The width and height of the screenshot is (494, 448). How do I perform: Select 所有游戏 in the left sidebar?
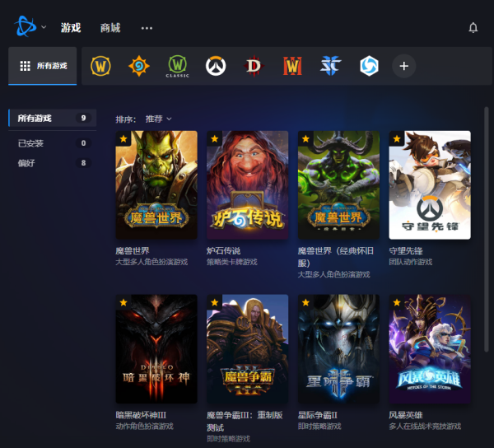pos(53,118)
